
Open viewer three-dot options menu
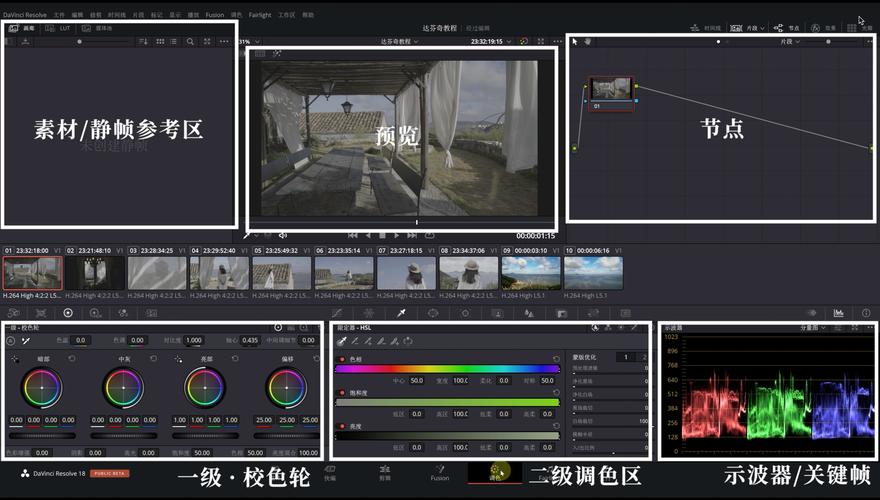click(x=557, y=42)
